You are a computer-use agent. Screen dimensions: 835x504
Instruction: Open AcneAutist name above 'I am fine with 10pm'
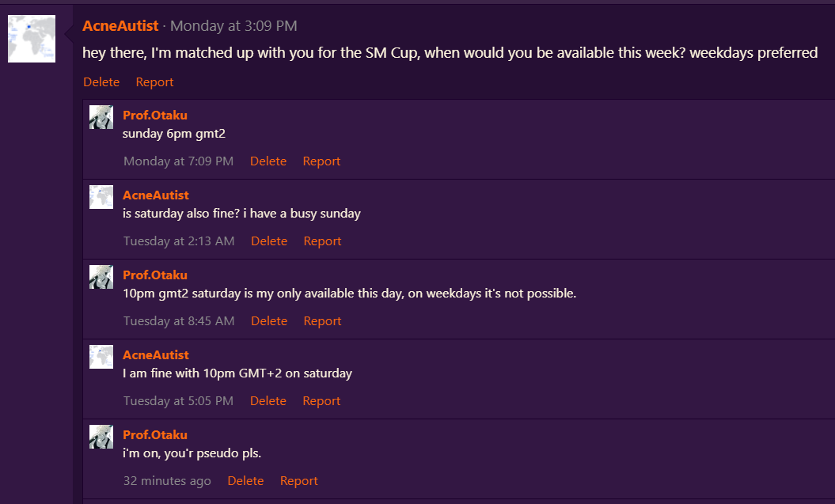(x=156, y=355)
